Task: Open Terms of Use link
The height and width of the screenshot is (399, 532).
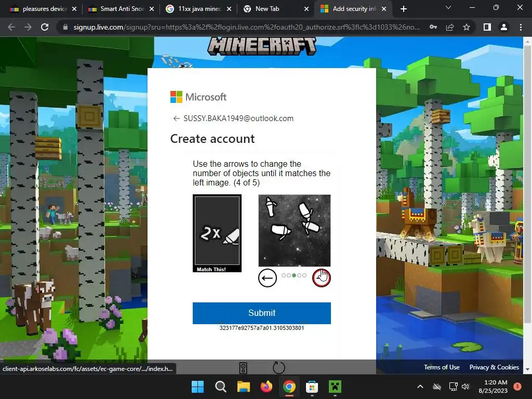Action: point(442,367)
